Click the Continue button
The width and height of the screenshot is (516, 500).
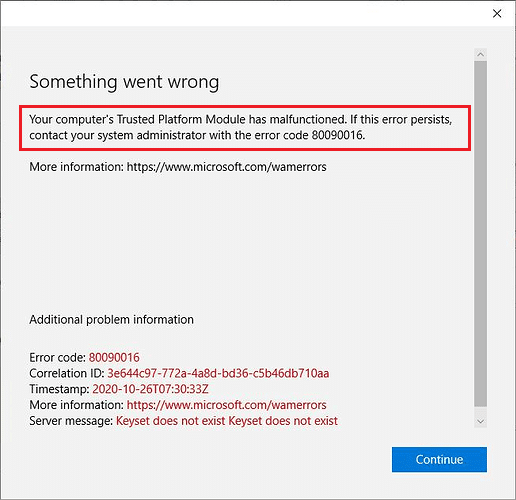click(439, 459)
